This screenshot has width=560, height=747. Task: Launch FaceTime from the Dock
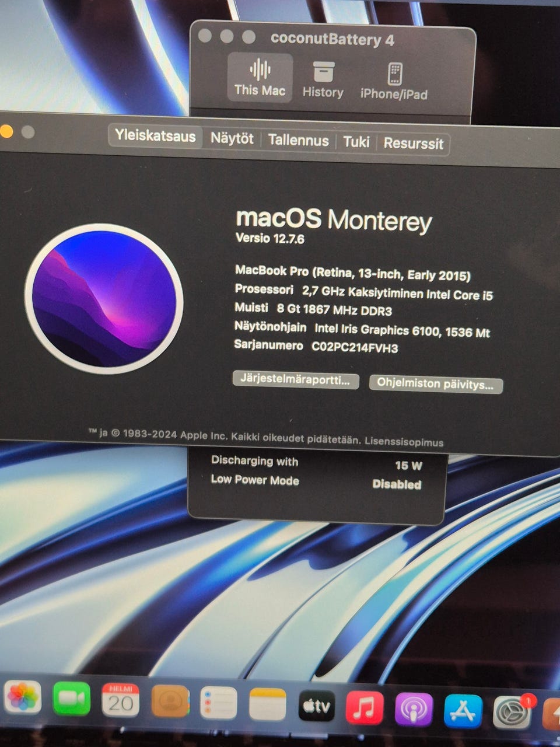coord(71,699)
